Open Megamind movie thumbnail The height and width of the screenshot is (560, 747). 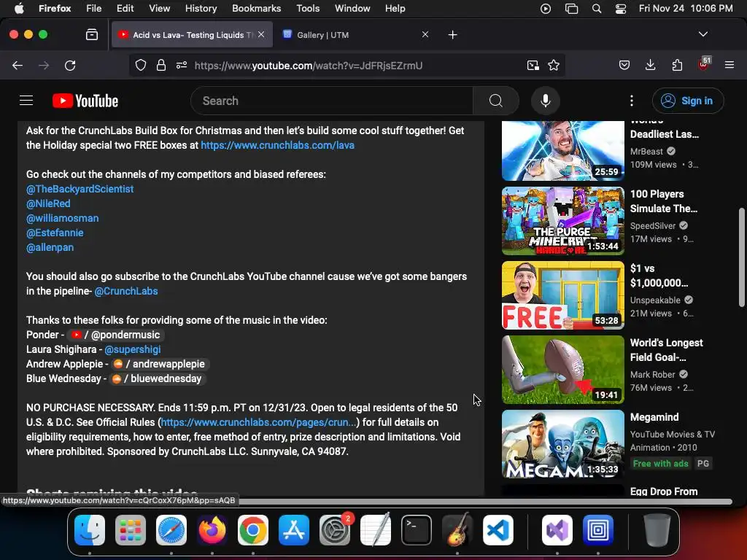point(562,444)
